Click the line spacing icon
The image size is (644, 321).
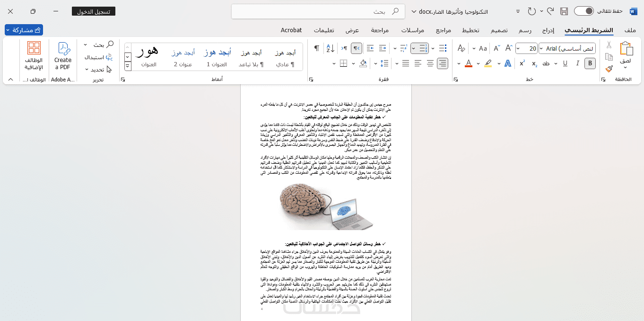pos(384,63)
